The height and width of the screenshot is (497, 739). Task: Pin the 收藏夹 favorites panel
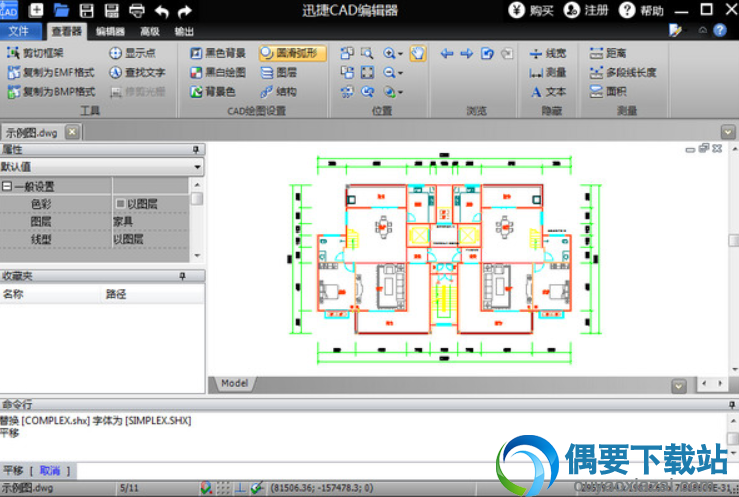point(183,276)
